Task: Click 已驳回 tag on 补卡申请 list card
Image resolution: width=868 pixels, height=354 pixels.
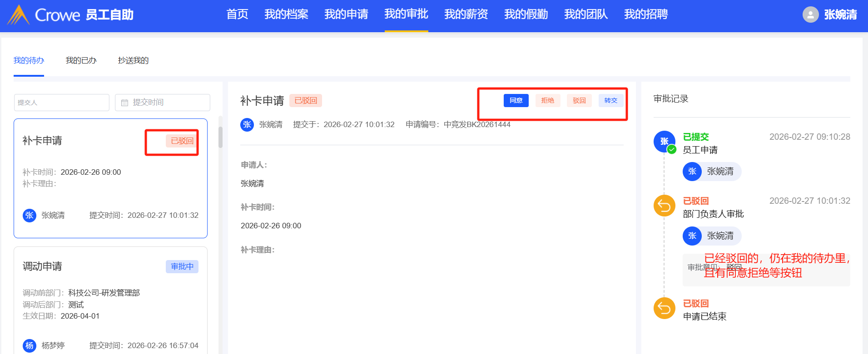Action: click(x=182, y=141)
